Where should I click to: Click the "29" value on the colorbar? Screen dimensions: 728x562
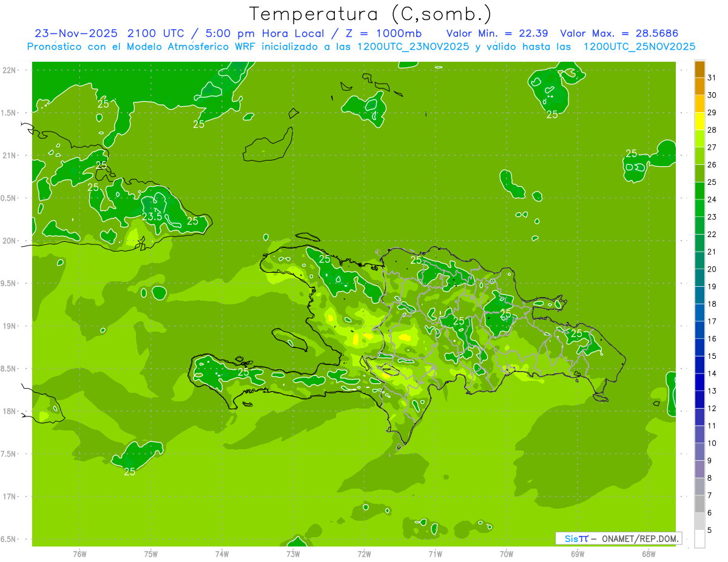click(x=712, y=112)
